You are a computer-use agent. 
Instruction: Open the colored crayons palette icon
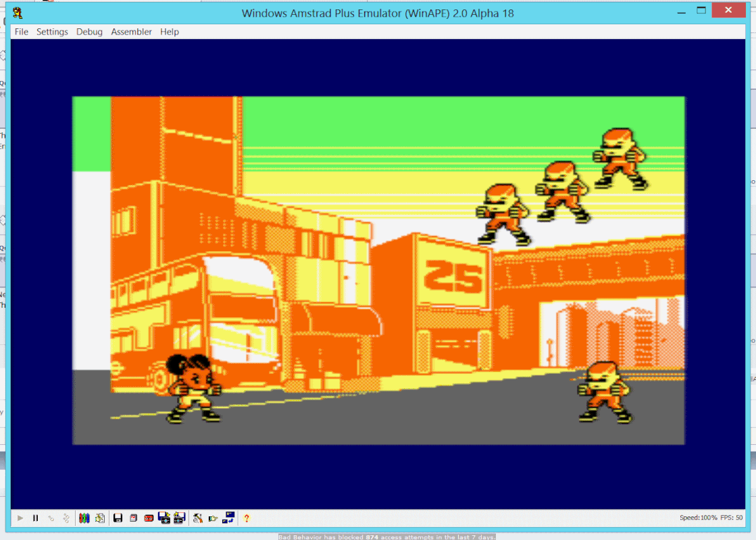coord(84,518)
